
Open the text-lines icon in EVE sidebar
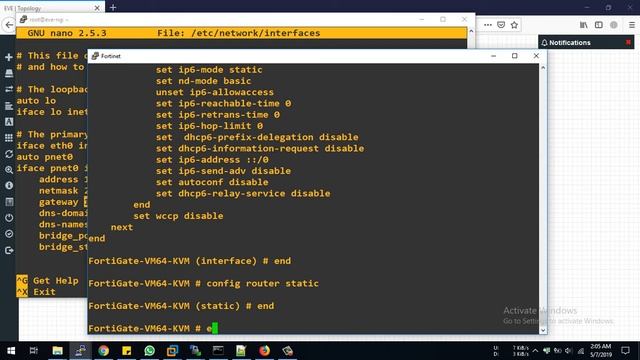pos(9,106)
